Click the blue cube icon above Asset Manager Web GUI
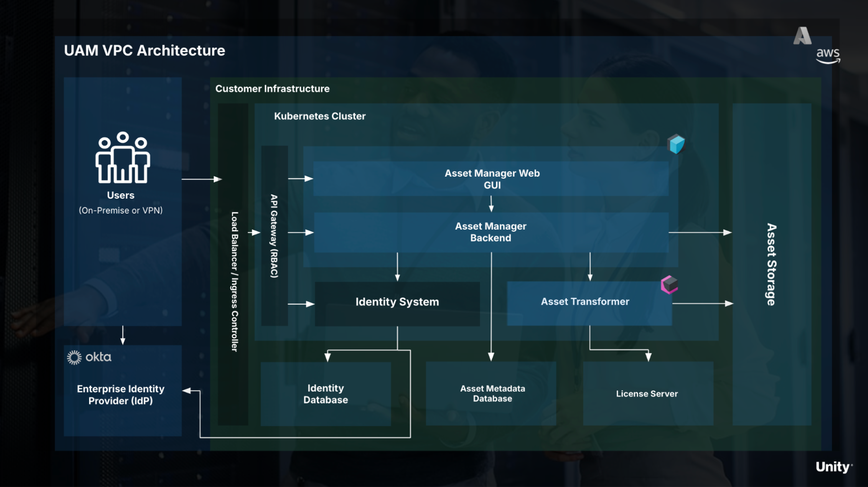The image size is (868, 487). [676, 144]
